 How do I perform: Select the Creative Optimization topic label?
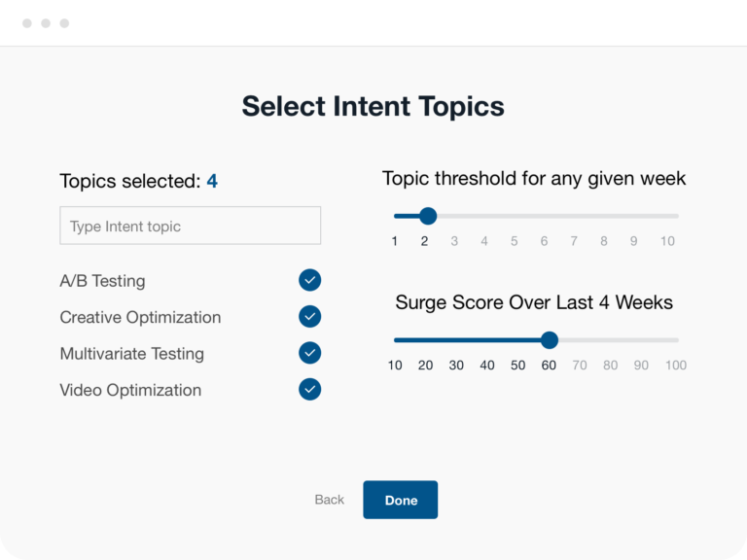click(140, 317)
